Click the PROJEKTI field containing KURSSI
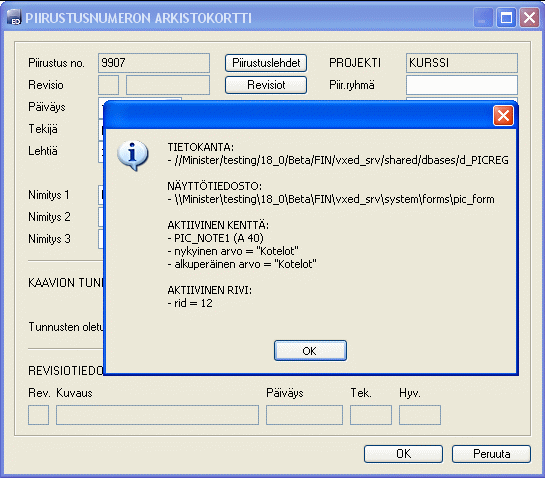Viewport: 545px width, 478px height. pyautogui.click(x=462, y=63)
